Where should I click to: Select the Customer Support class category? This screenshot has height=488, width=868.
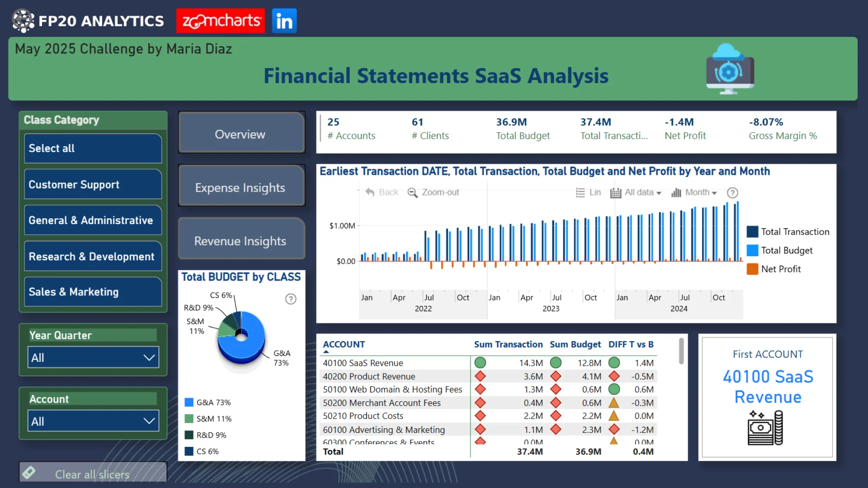(93, 184)
